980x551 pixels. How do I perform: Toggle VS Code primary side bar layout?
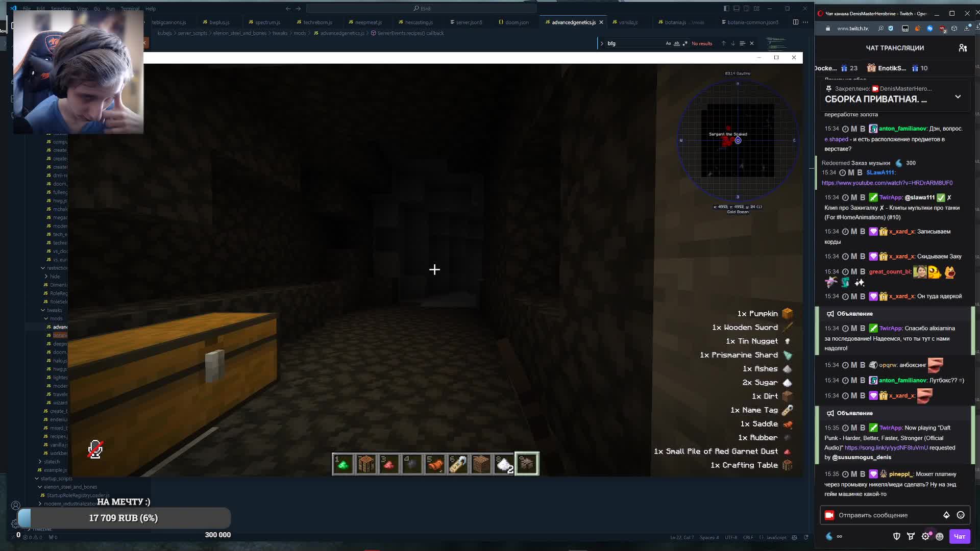point(726,8)
